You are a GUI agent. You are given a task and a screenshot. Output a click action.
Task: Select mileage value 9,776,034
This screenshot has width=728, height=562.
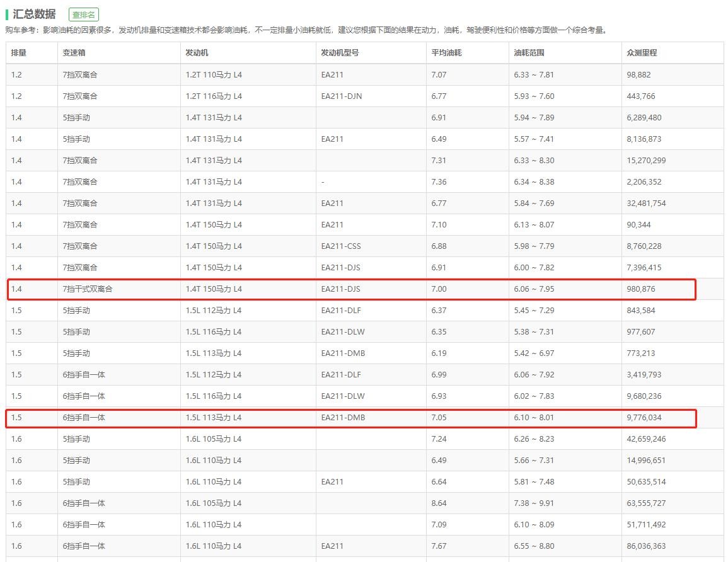coord(644,418)
